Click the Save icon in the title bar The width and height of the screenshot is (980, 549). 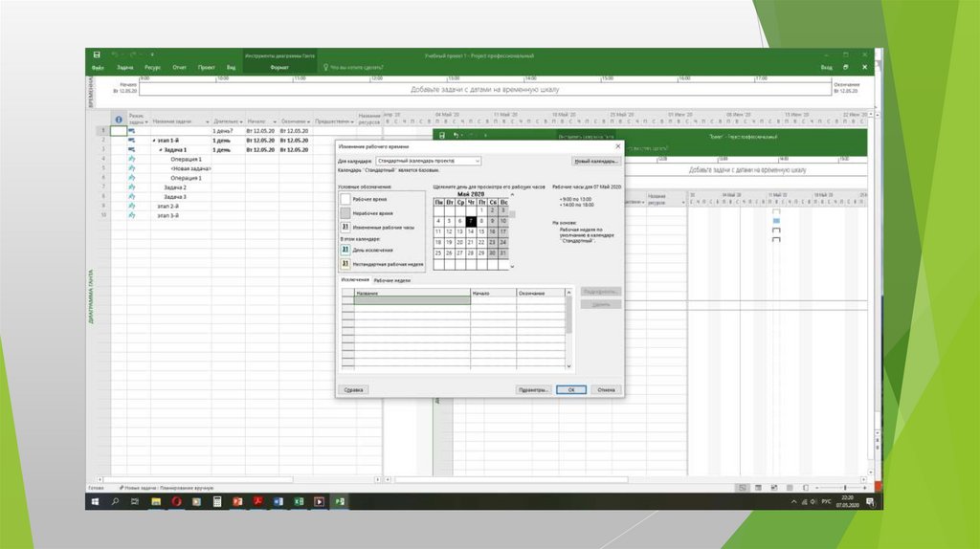tap(97, 55)
